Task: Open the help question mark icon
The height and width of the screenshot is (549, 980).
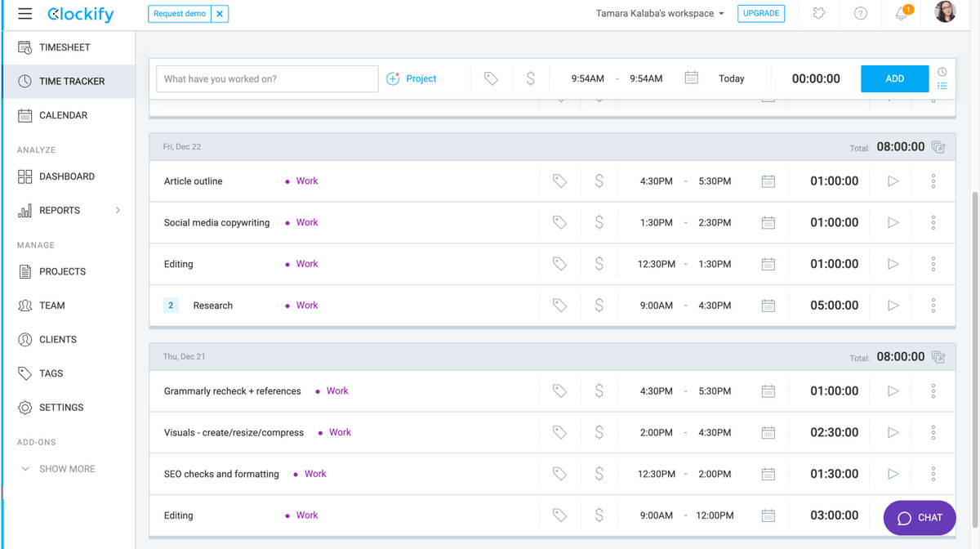Action: point(860,14)
